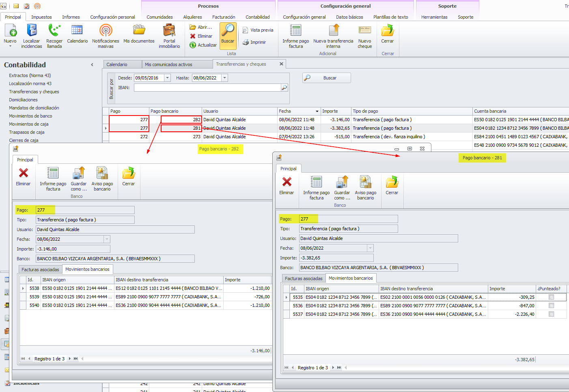Viewport: 569px width, 392px height.
Task: Open Localizar incidencias tool
Action: pyautogui.click(x=32, y=36)
